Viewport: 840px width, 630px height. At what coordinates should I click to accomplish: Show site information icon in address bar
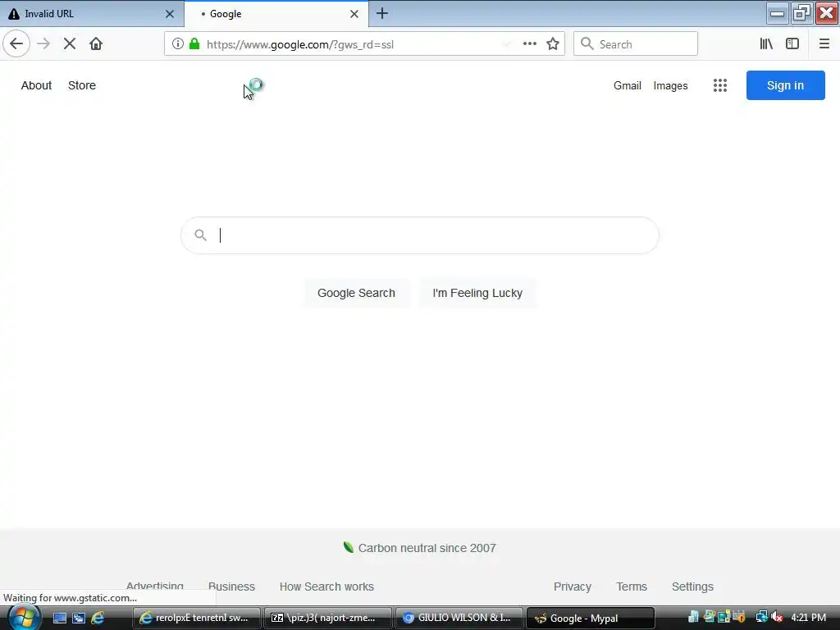tap(178, 44)
